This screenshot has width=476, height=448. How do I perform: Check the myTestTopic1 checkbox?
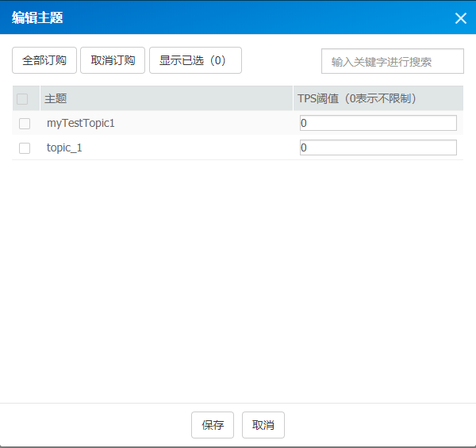[x=25, y=124]
